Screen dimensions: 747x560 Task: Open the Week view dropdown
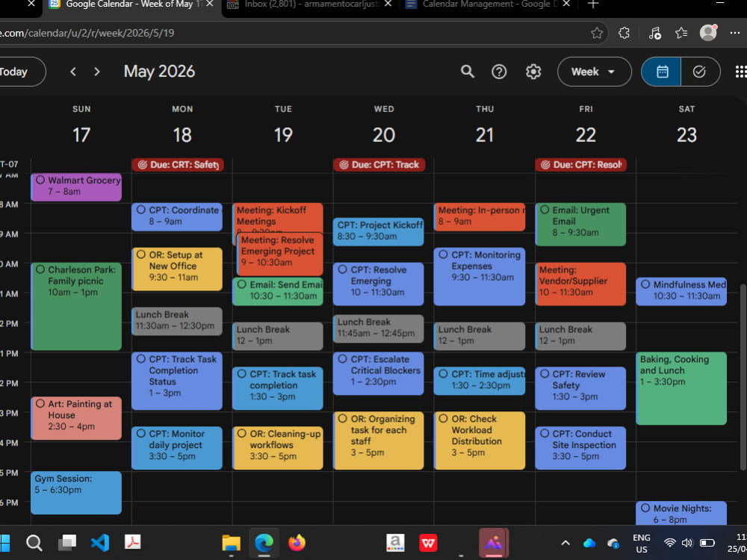point(594,72)
